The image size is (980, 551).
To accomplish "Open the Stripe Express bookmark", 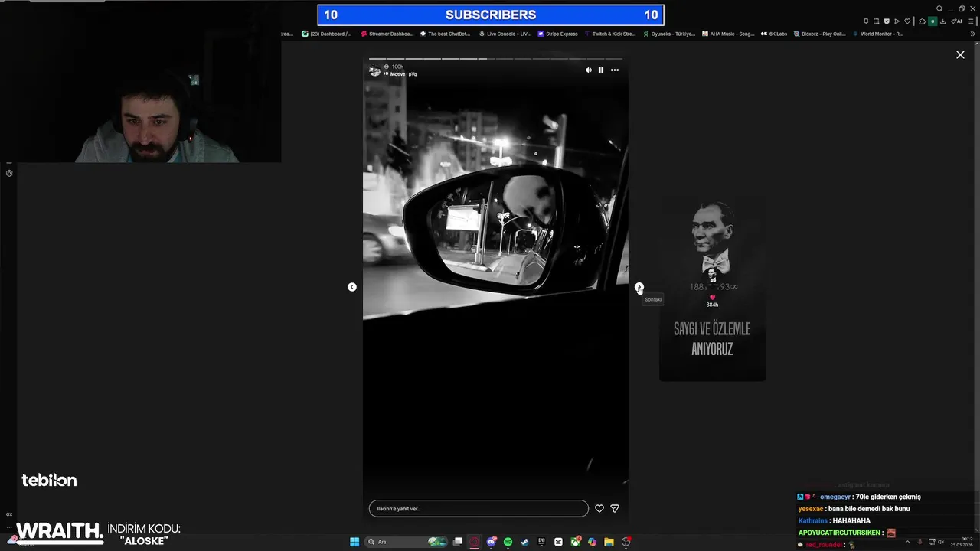I will [x=558, y=34].
